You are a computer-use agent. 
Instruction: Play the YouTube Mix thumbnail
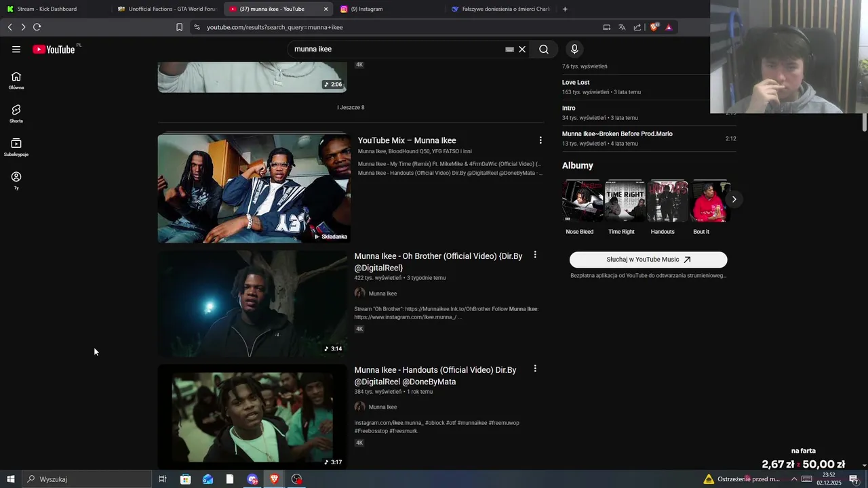pyautogui.click(x=254, y=188)
